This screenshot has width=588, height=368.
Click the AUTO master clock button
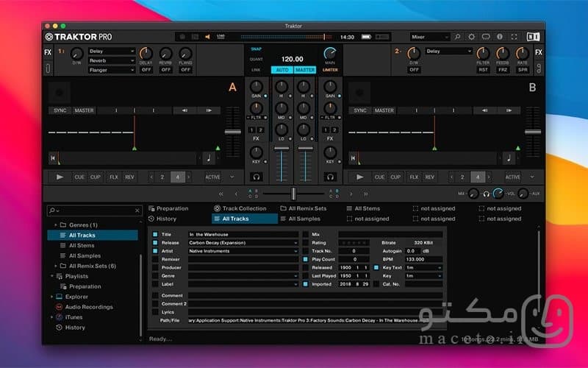pyautogui.click(x=282, y=70)
